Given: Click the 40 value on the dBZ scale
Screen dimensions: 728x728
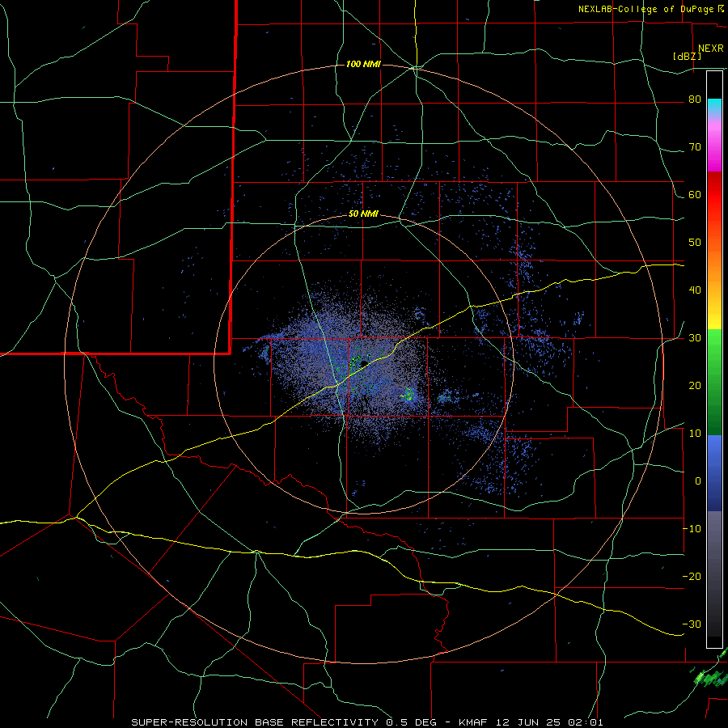Looking at the screenshot, I should click(695, 290).
